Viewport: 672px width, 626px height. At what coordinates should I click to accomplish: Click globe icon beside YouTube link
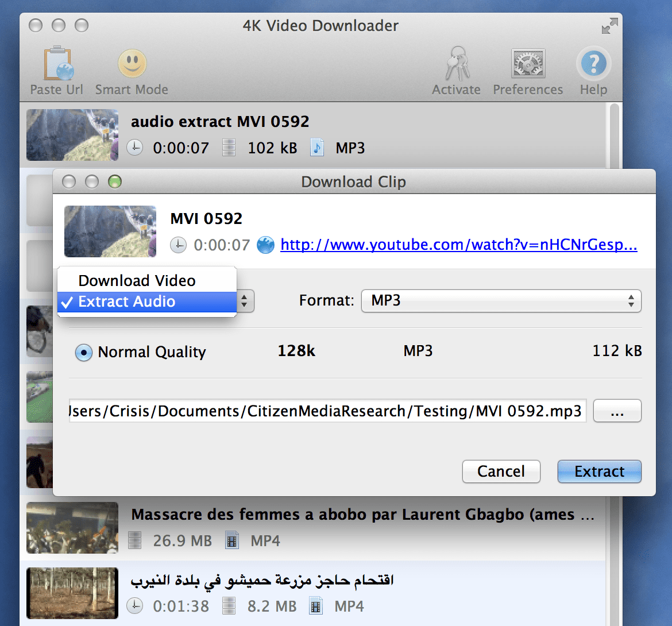[265, 245]
